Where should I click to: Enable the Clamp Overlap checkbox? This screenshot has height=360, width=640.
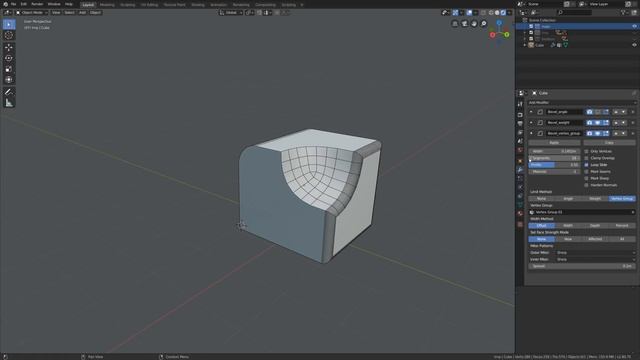587,158
